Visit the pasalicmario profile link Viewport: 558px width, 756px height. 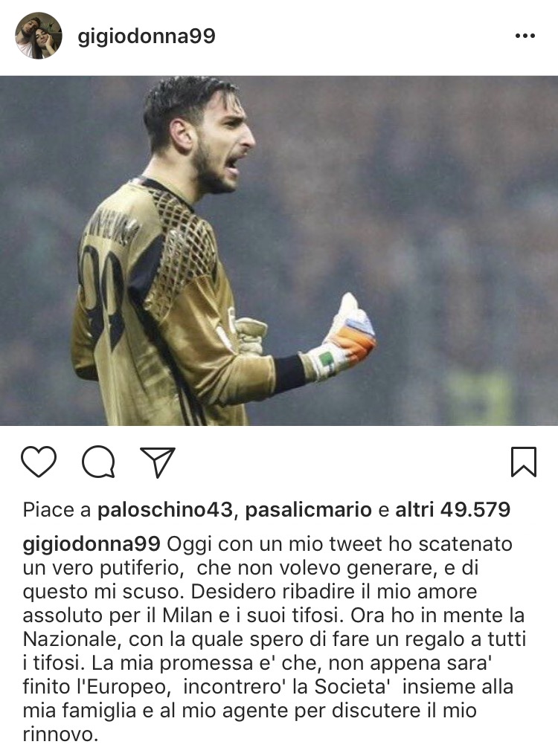pyautogui.click(x=309, y=510)
